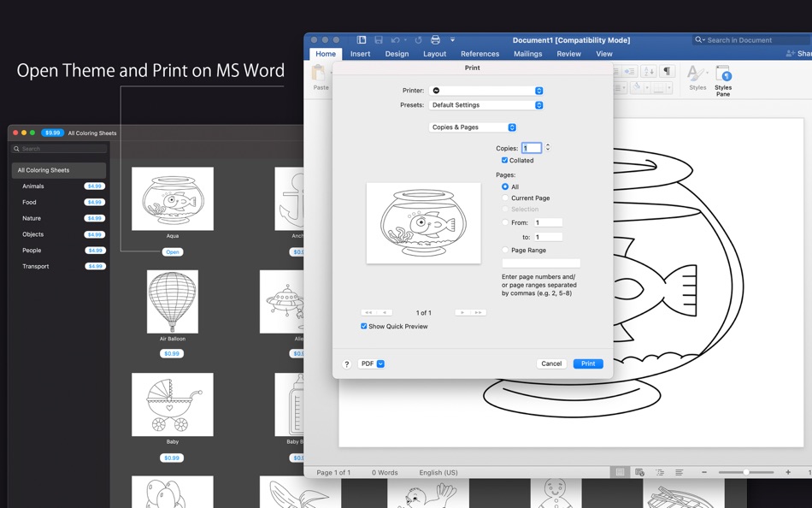Toggle Show Quick Preview checkbox
This screenshot has width=812, height=508.
coord(363,326)
